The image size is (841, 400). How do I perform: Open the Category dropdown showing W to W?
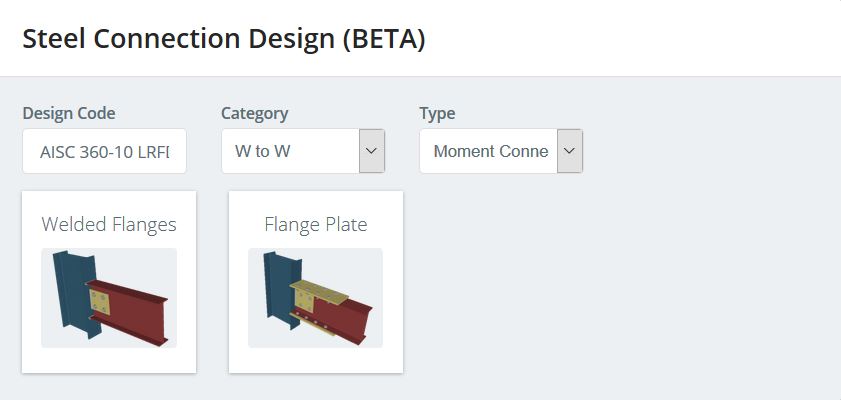click(303, 151)
